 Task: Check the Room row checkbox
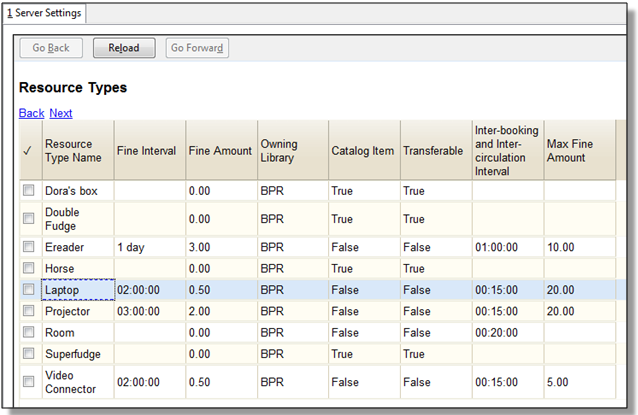[29, 333]
